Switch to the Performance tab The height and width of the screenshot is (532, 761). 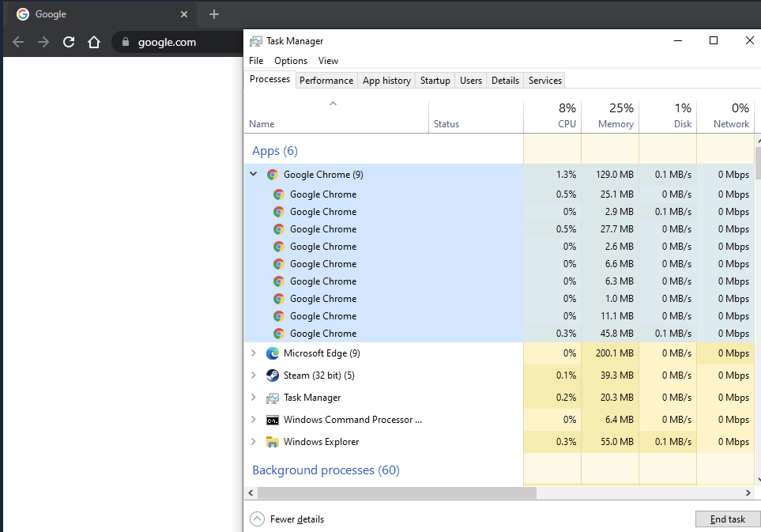click(x=326, y=80)
